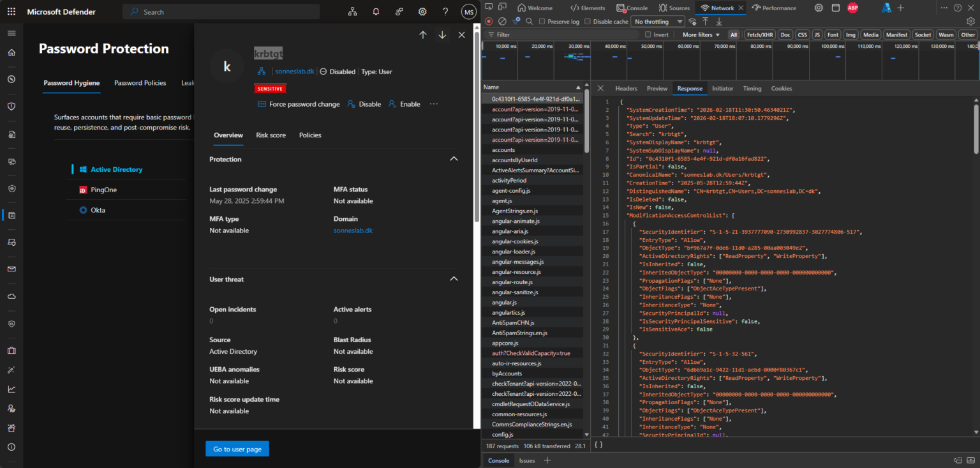Click the ABP extension icon
980x468 pixels.
pos(852,8)
